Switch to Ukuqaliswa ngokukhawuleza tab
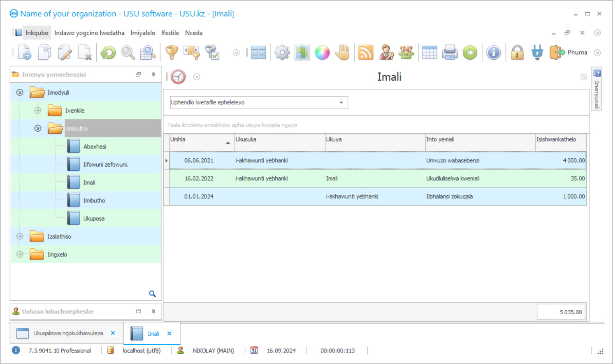The width and height of the screenshot is (613, 364). (68, 333)
